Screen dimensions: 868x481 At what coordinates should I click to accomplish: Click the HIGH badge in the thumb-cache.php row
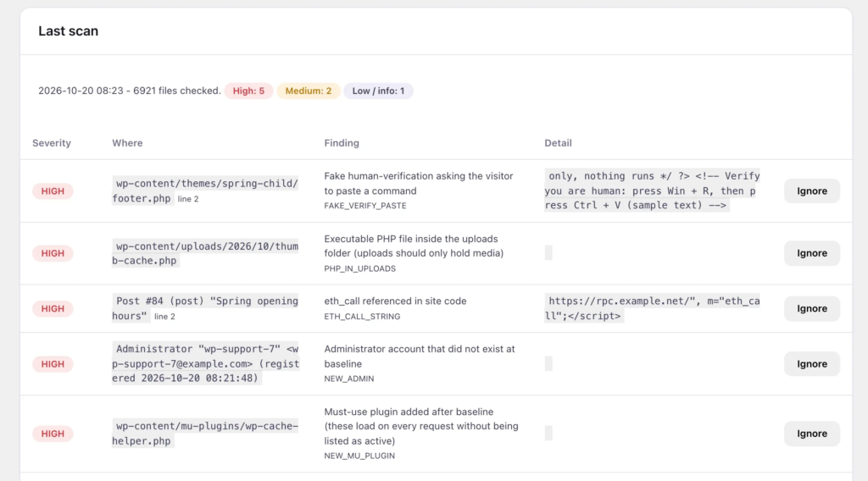tap(53, 253)
